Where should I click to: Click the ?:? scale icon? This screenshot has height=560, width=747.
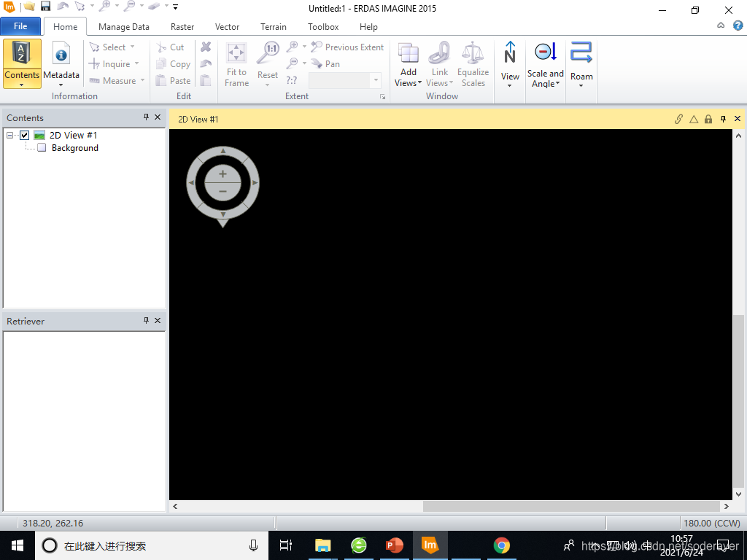tap(292, 80)
